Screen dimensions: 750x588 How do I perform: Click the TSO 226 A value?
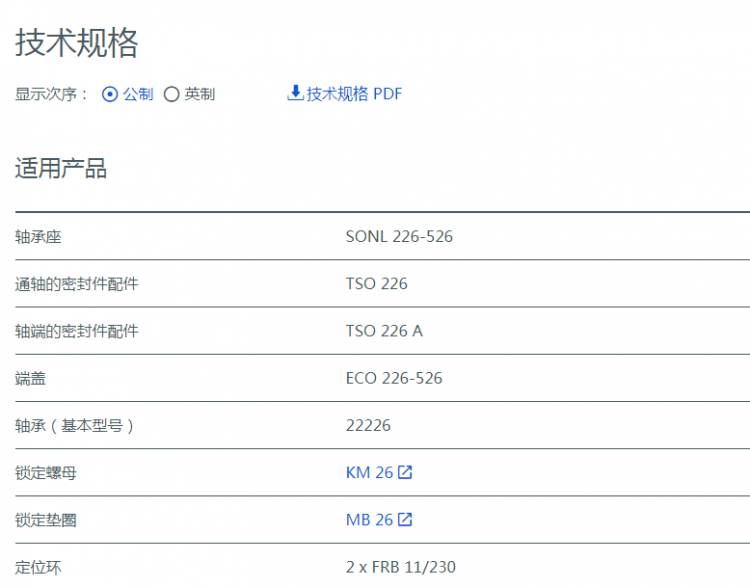(384, 331)
